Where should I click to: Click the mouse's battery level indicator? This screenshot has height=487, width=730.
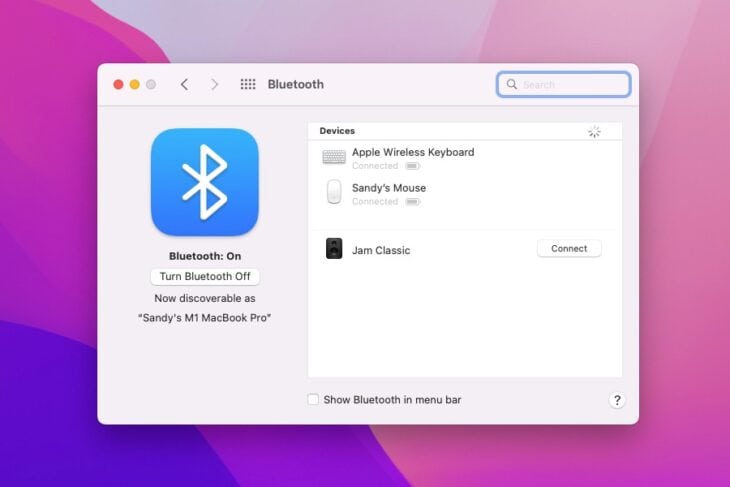tap(412, 202)
